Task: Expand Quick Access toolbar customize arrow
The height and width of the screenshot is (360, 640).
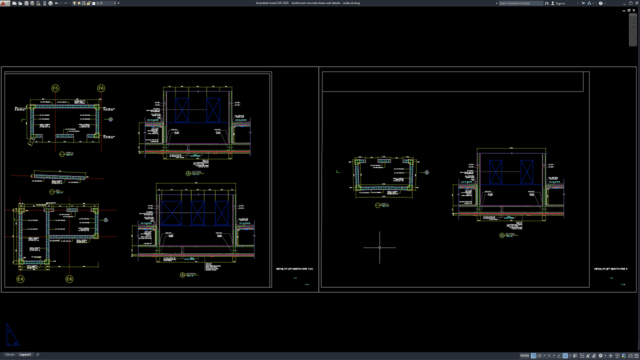Action: click(118, 3)
